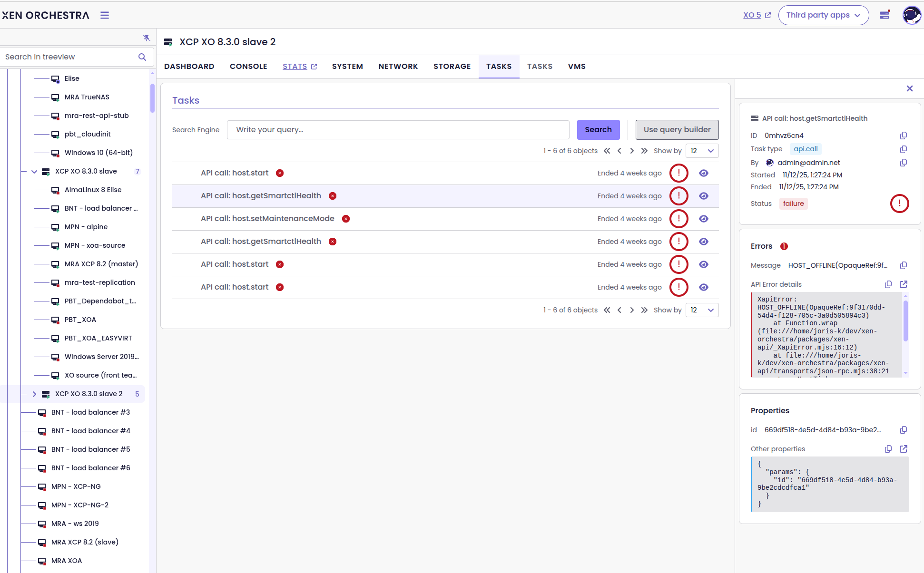Open API Error details in new window
924x573 pixels.
904,284
